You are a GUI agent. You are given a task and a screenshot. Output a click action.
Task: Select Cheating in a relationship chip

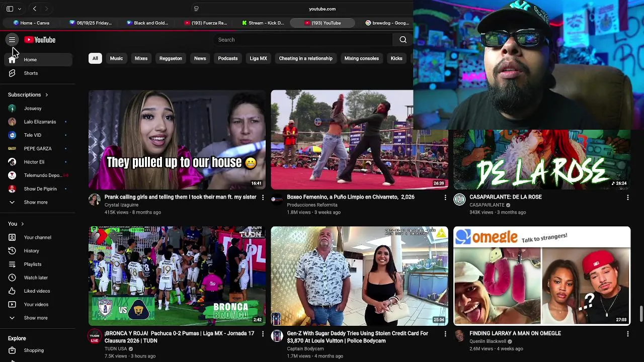pos(306,58)
